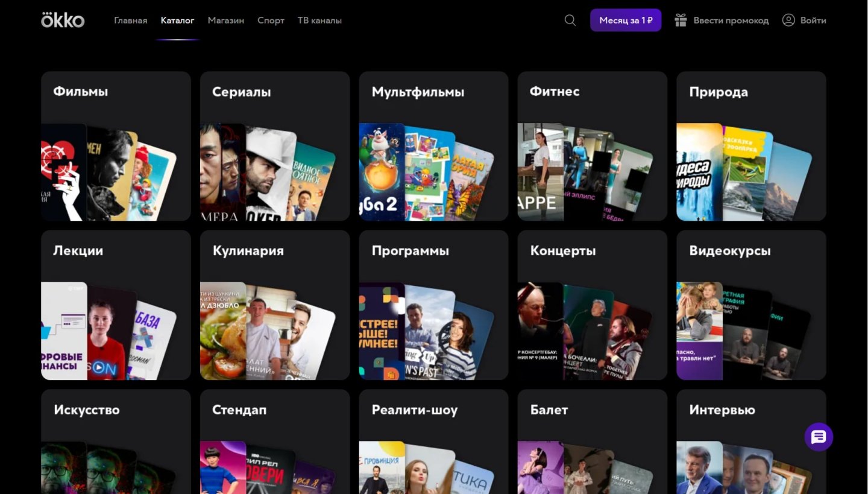Open the Балет category card
Screen dimensions: 868x494
click(x=593, y=442)
